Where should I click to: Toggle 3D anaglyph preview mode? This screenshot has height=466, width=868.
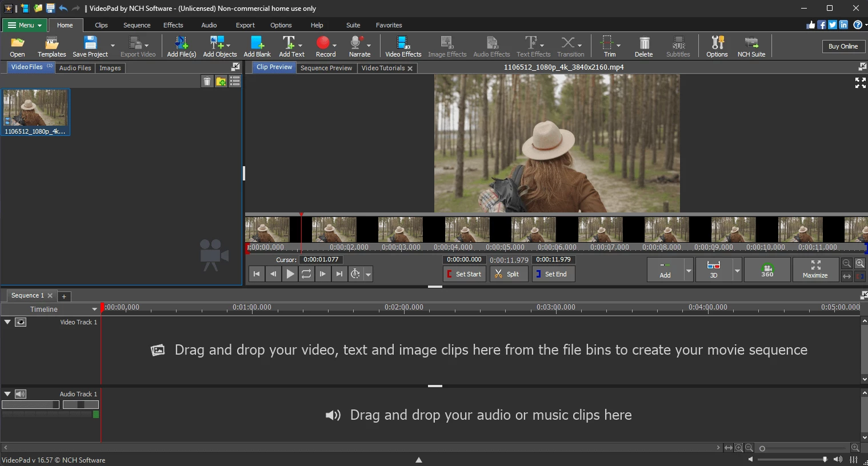tap(714, 270)
